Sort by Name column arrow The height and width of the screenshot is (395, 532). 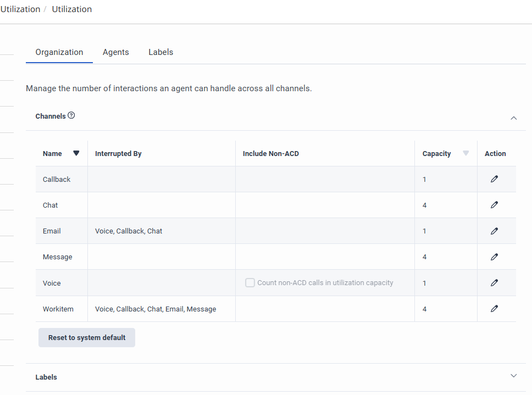click(x=76, y=153)
